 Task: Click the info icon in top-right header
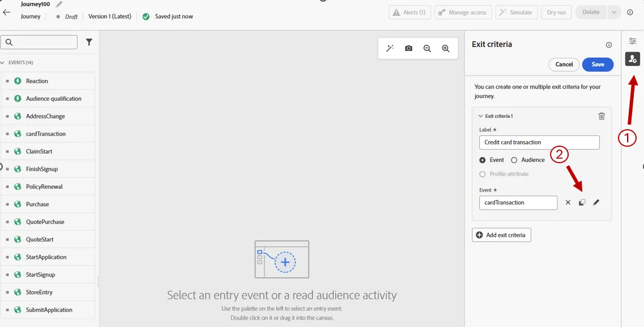point(630,12)
